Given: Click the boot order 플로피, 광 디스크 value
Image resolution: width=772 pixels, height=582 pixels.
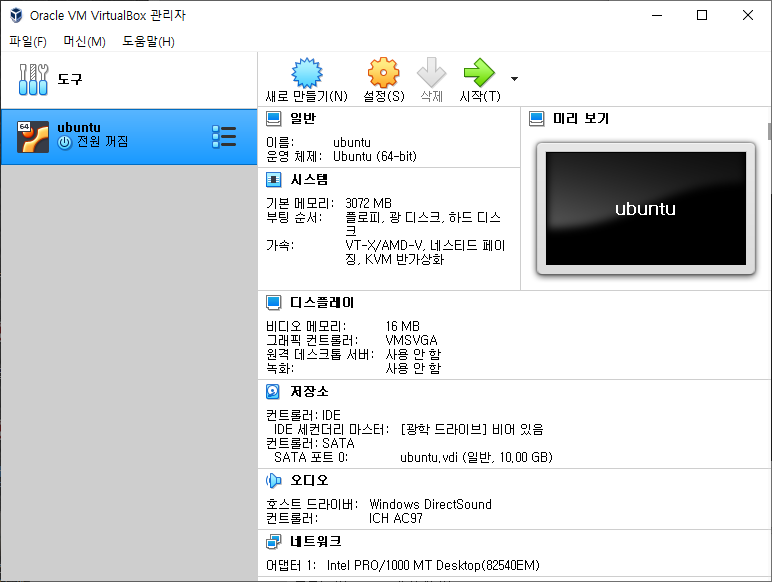Looking at the screenshot, I should pyautogui.click(x=423, y=224).
